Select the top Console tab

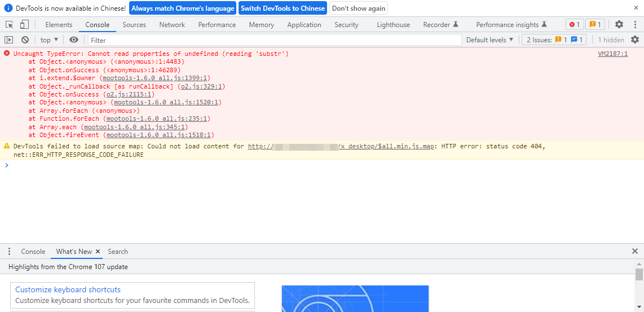coord(98,25)
